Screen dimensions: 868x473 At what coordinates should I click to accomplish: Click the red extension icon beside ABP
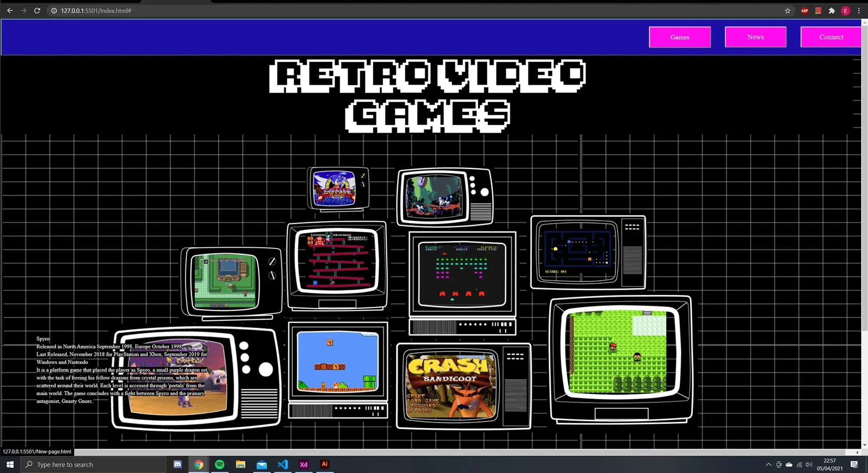tap(818, 10)
